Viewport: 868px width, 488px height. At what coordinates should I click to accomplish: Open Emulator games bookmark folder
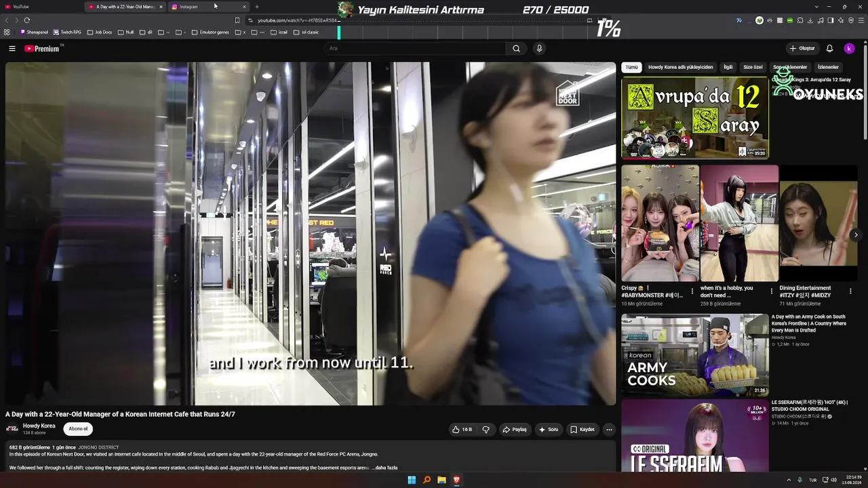tap(210, 32)
